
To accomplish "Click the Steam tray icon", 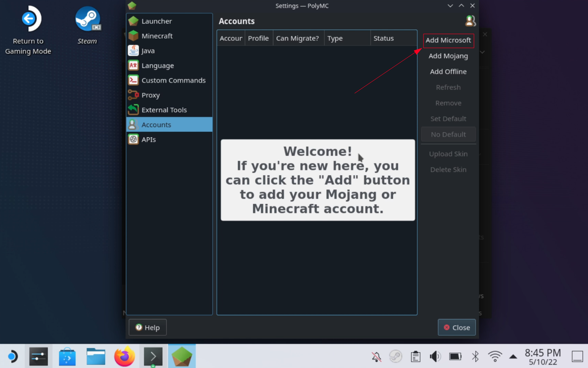I will 395,357.
